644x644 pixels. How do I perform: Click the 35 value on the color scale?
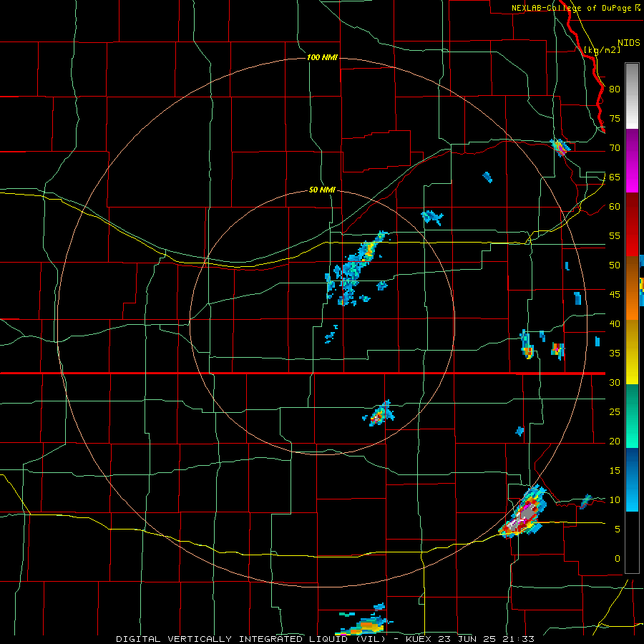[615, 353]
